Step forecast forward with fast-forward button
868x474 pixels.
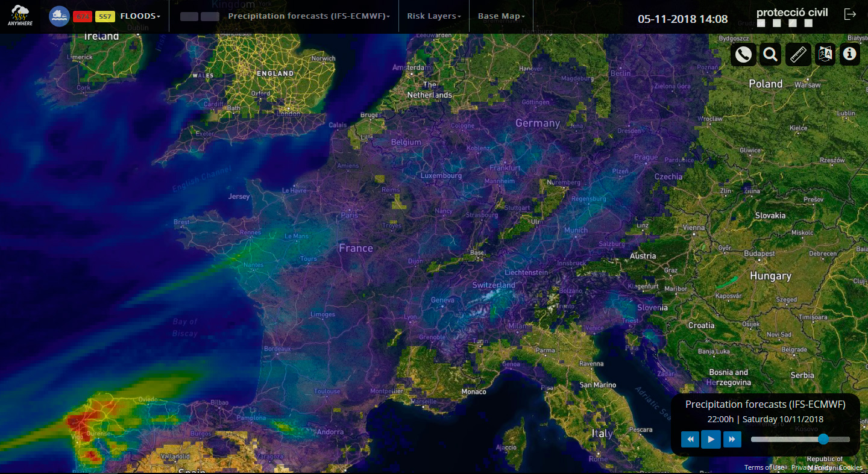tap(732, 440)
